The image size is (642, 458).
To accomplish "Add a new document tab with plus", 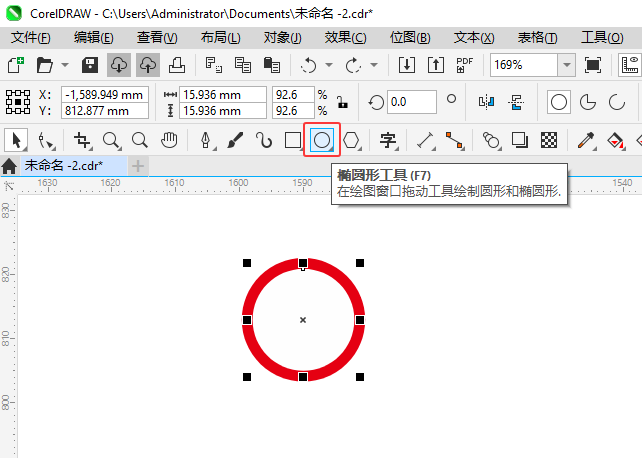I will click(138, 166).
